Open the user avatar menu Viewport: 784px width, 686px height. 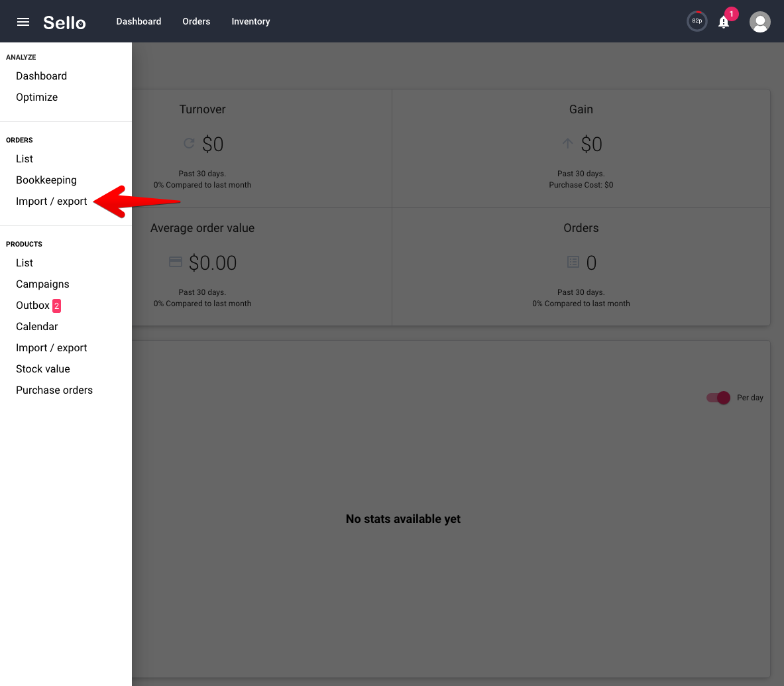pos(759,21)
